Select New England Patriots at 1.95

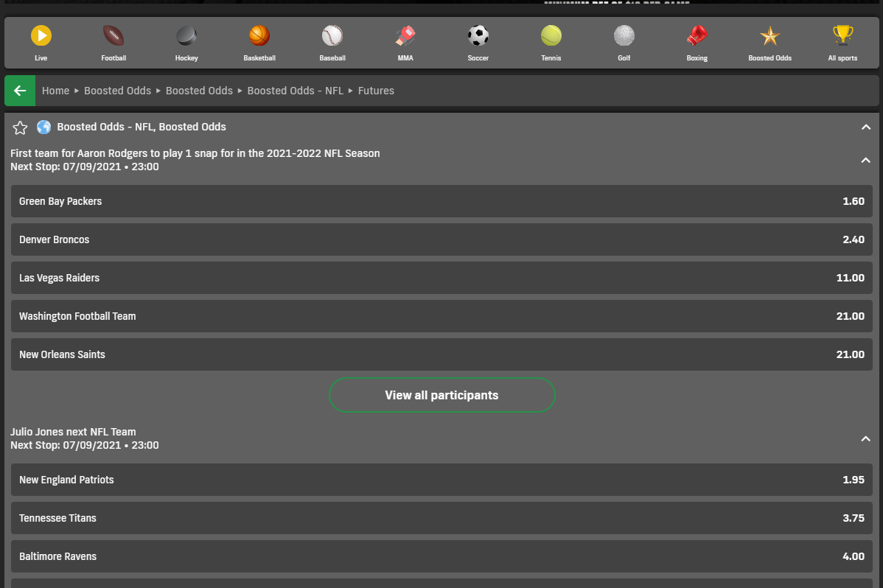point(442,480)
